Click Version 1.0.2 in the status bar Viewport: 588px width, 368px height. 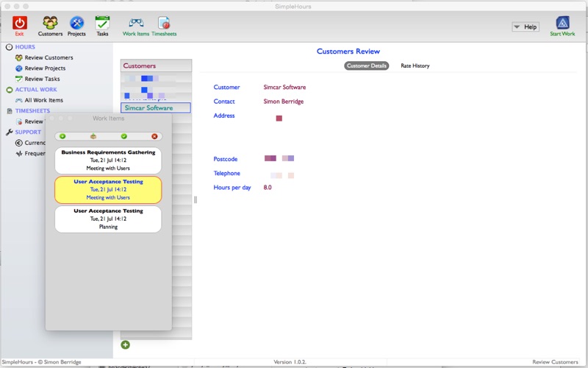click(x=290, y=362)
